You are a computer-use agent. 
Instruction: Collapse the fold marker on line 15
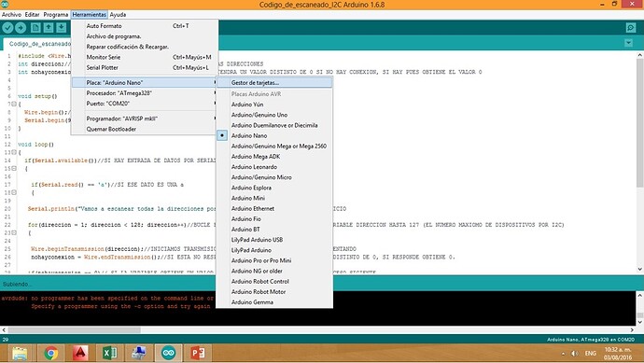click(x=14, y=168)
